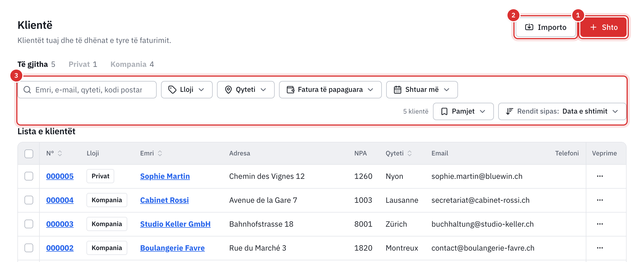Click the magnifier search icon
Viewport: 644px width, 262px height.
(x=27, y=90)
